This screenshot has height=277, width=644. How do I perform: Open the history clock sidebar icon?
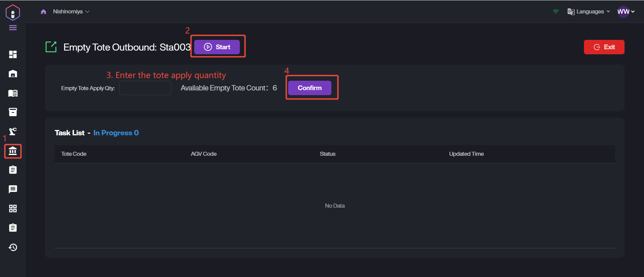(13, 247)
